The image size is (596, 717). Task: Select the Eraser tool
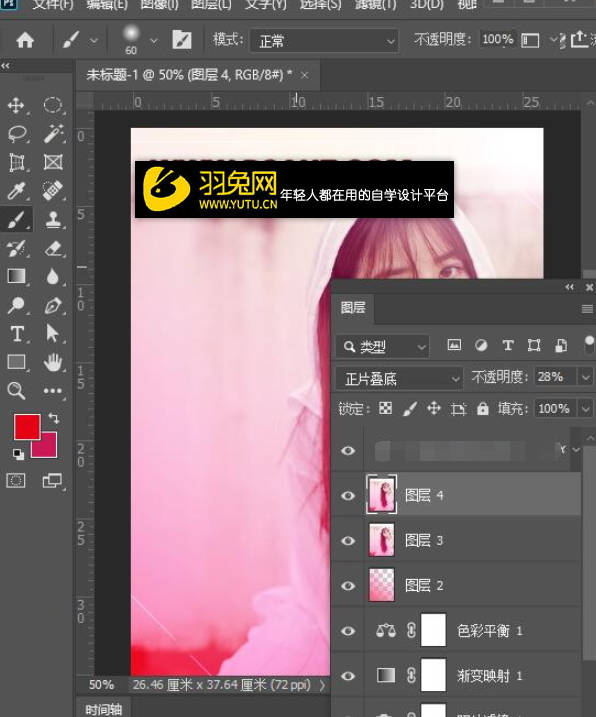point(53,248)
